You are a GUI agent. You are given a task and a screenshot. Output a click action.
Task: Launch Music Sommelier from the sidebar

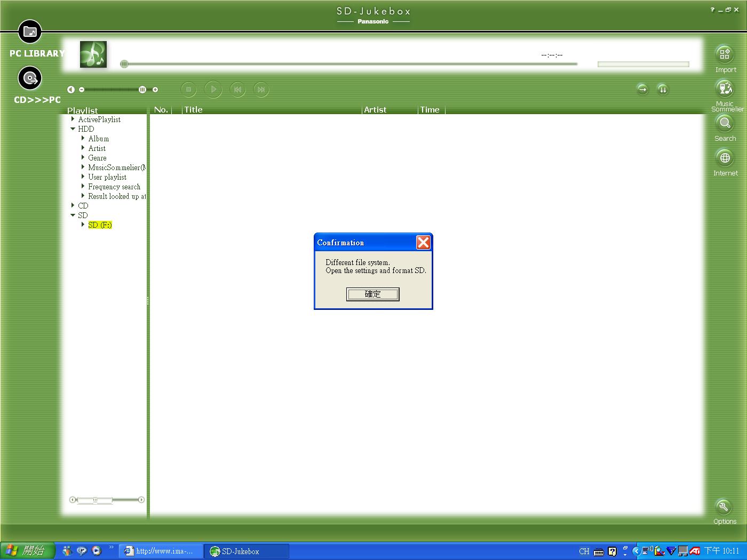coord(725,89)
